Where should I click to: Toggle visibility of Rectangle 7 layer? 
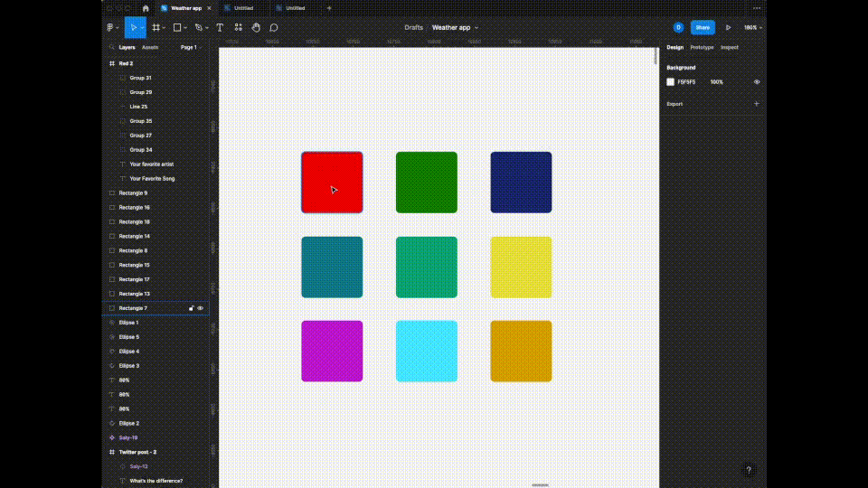[x=201, y=308]
